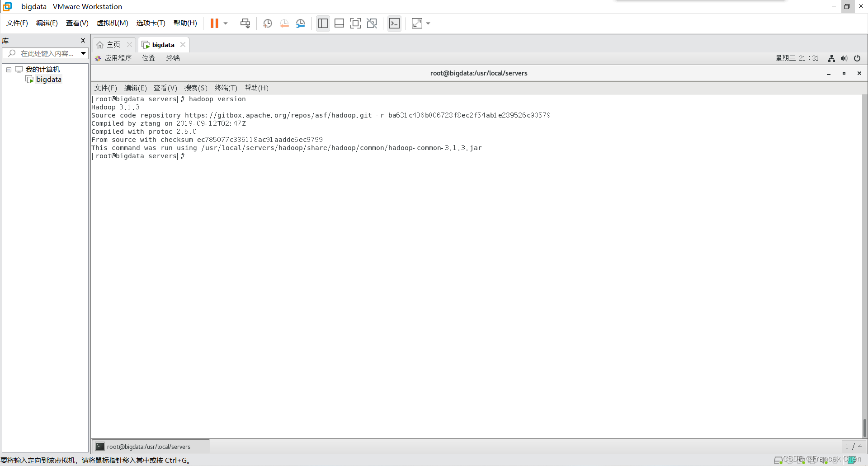Viewport: 868px width, 466px height.
Task: Click the library search input field
Action: [x=42, y=53]
